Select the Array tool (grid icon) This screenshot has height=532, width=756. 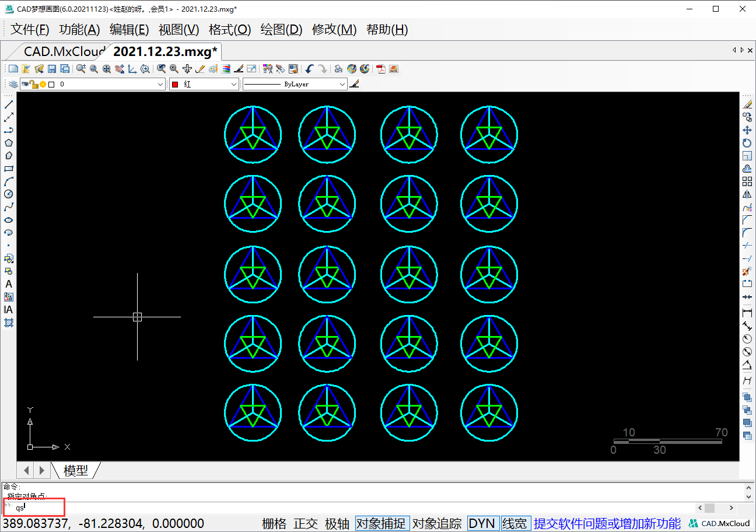pyautogui.click(x=747, y=181)
